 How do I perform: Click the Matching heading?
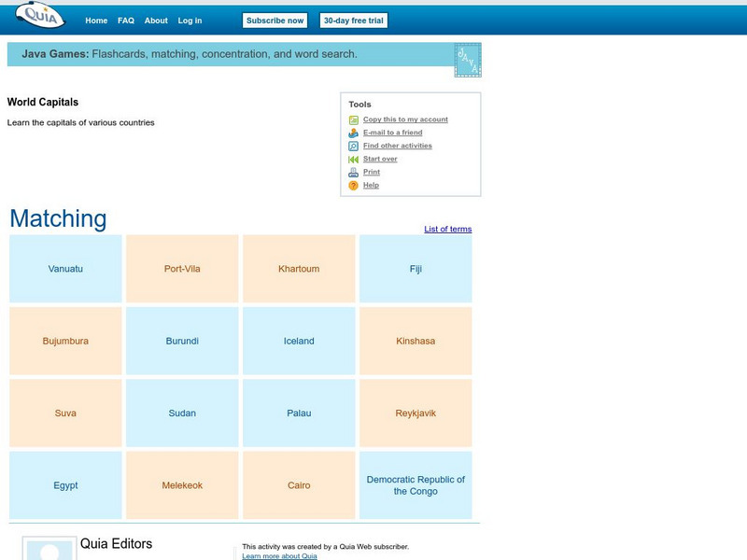point(58,218)
